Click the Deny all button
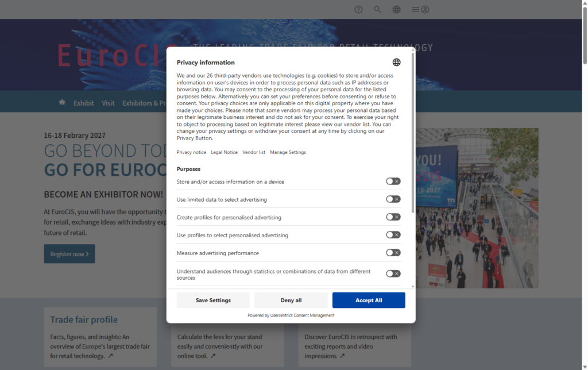This screenshot has width=588, height=370. 291,300
